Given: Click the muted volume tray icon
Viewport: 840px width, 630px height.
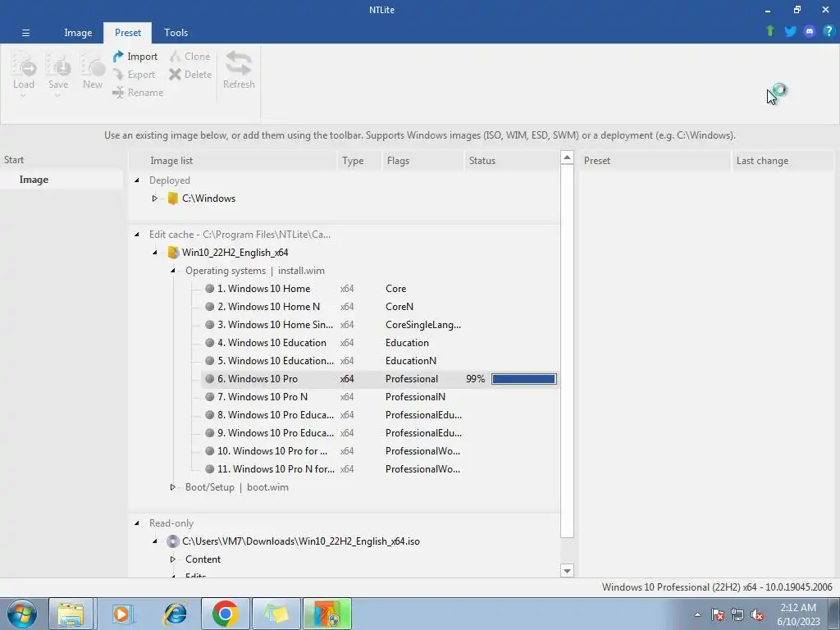Looking at the screenshot, I should pyautogui.click(x=757, y=615).
